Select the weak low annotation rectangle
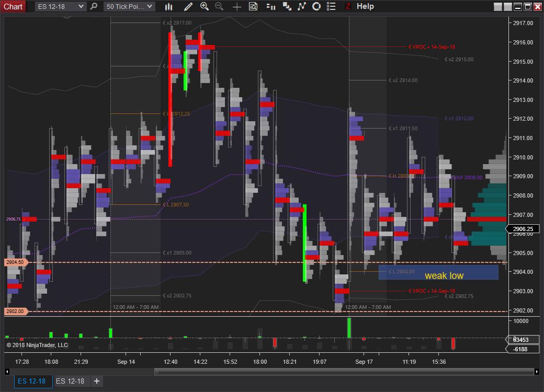Viewport: 544px width, 392px height. coord(438,272)
